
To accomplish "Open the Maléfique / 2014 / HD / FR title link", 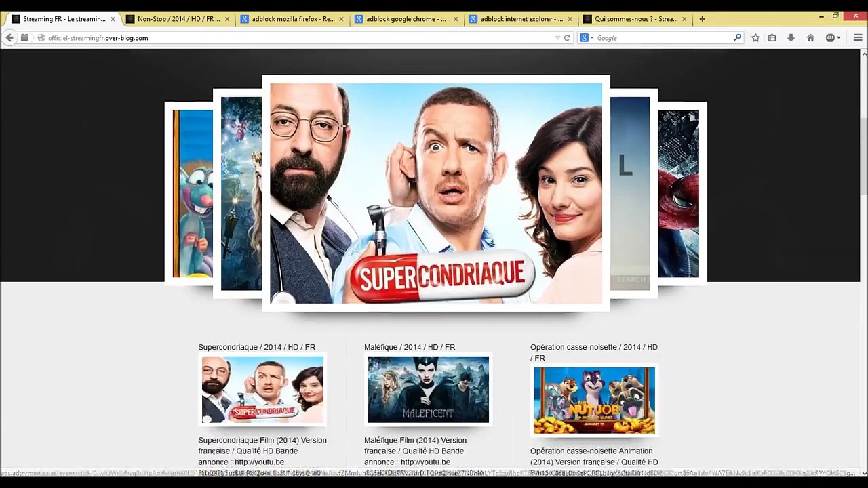I will [410, 347].
